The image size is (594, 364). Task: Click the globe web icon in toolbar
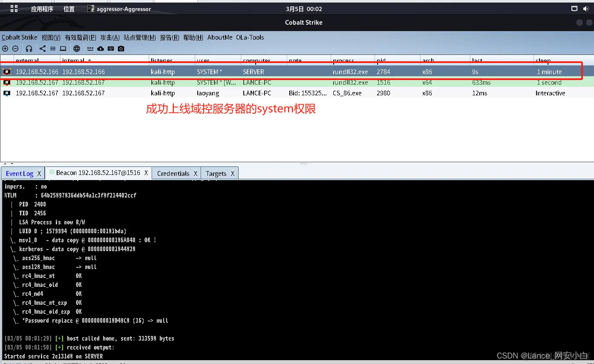tap(77, 49)
